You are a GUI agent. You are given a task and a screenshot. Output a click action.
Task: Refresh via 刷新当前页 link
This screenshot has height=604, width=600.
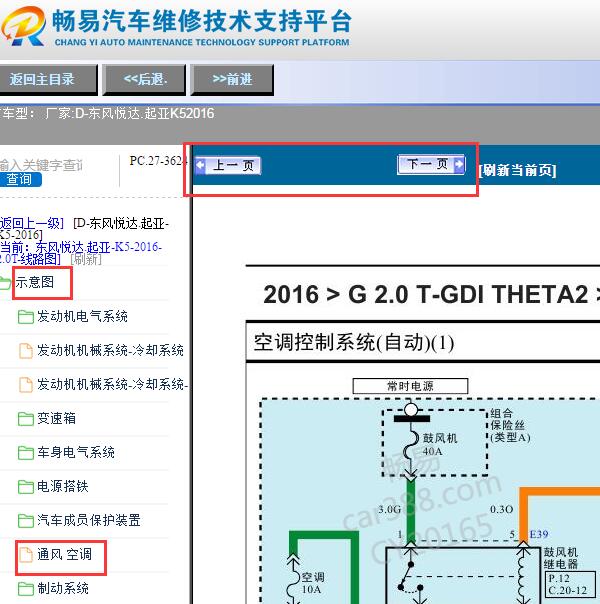(518, 170)
